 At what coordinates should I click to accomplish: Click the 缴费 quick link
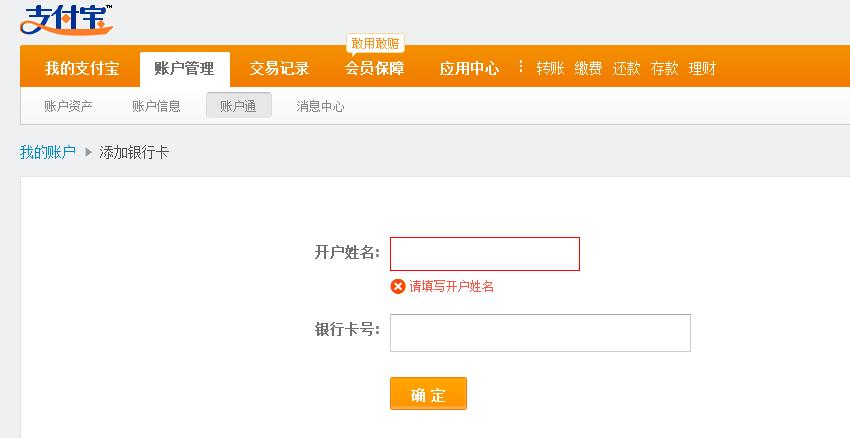[588, 68]
